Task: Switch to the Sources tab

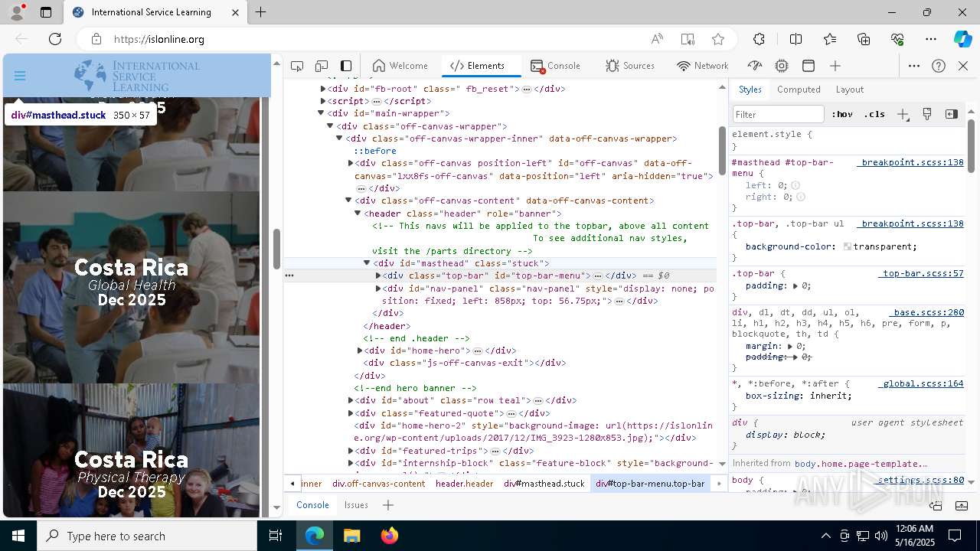Action: (629, 66)
